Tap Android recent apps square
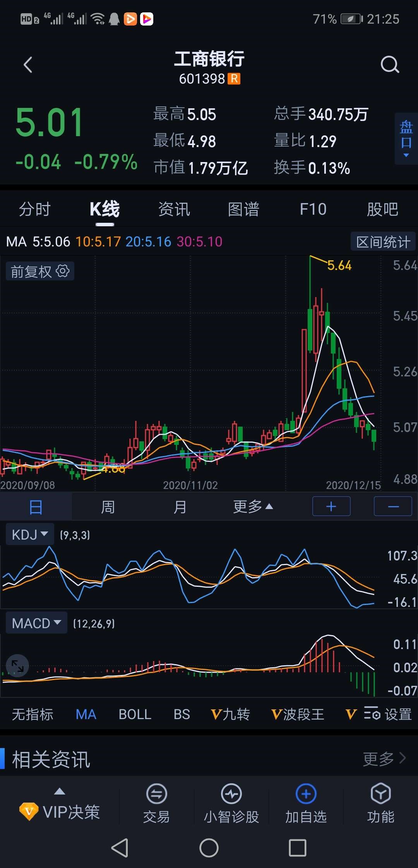 pyautogui.click(x=298, y=848)
